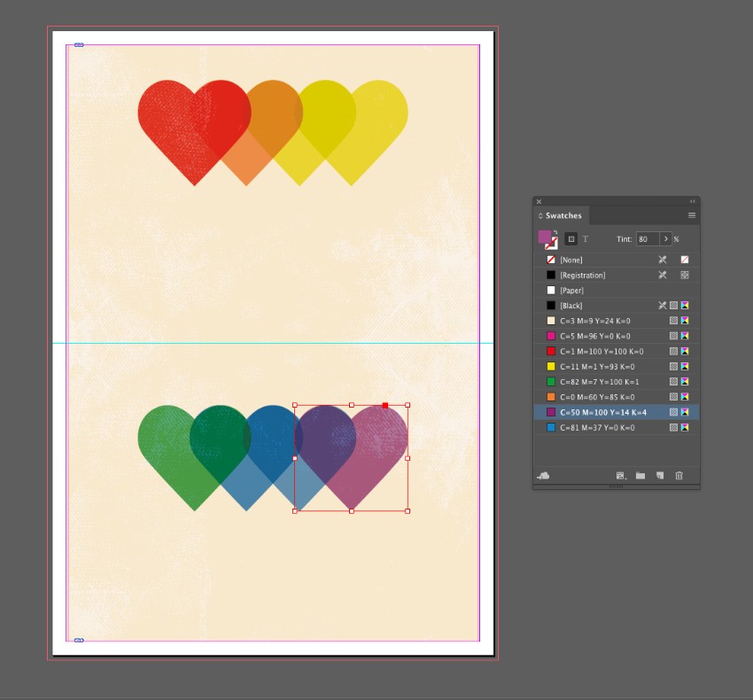Create a new swatch with the New Swatch icon

[659, 475]
